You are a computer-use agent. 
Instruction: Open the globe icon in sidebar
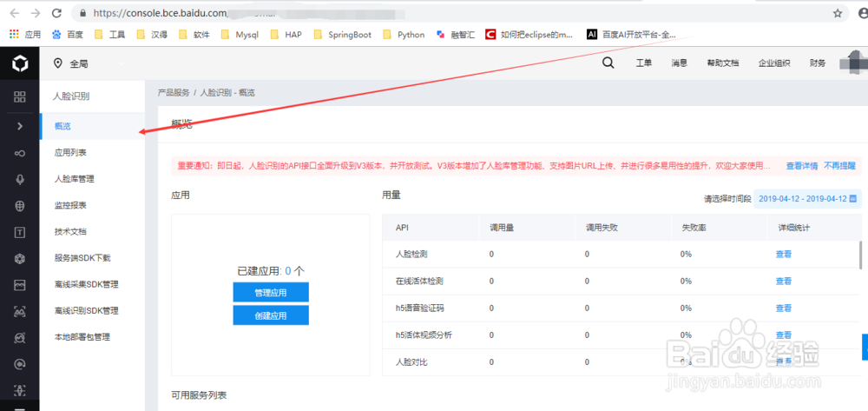(20, 206)
